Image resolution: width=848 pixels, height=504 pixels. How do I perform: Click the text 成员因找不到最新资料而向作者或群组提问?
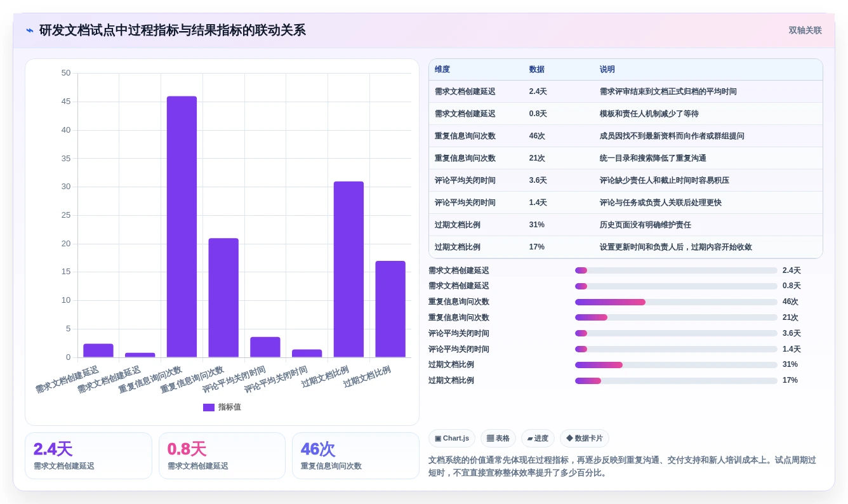click(x=672, y=136)
